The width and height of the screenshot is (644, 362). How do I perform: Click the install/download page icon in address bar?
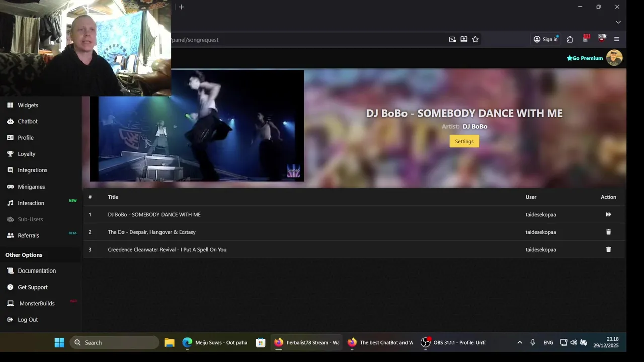pos(464,39)
